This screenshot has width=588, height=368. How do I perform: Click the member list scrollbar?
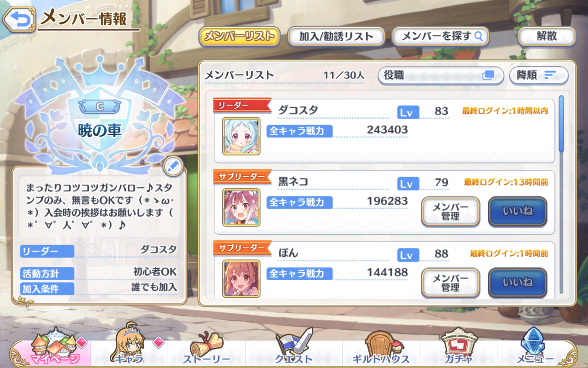pyautogui.click(x=561, y=195)
